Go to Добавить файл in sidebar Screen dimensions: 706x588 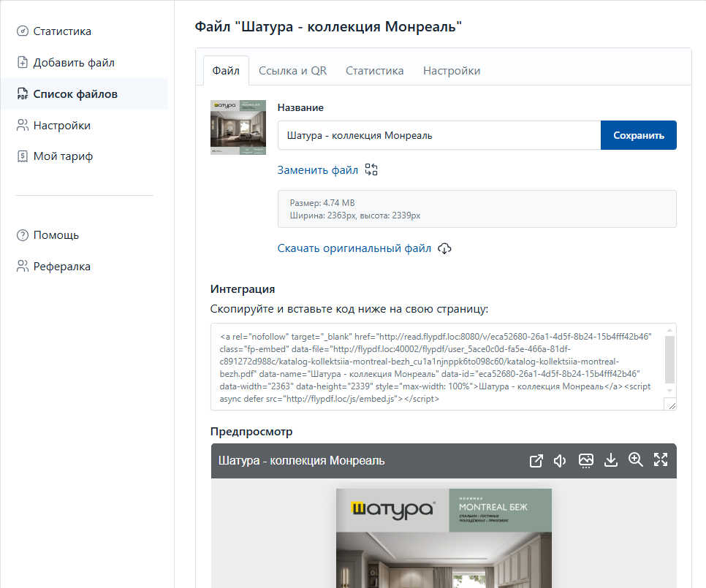point(84,63)
